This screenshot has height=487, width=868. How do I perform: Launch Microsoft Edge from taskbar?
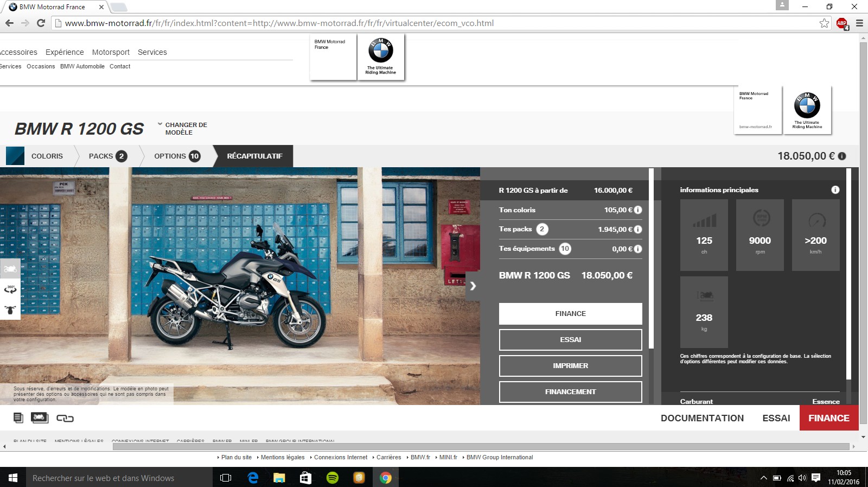(x=253, y=478)
